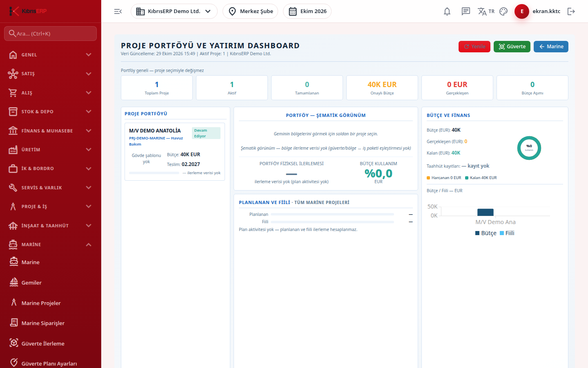Open the Marine submenu item

[x=51, y=262]
